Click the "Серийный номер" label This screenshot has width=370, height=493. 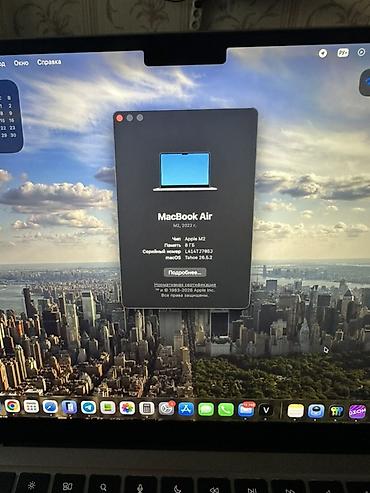point(162,252)
